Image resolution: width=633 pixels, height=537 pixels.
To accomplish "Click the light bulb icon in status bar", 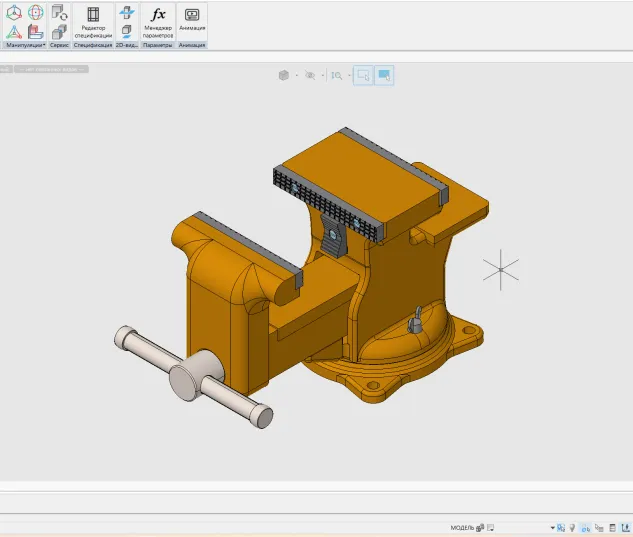I will click(x=572, y=527).
